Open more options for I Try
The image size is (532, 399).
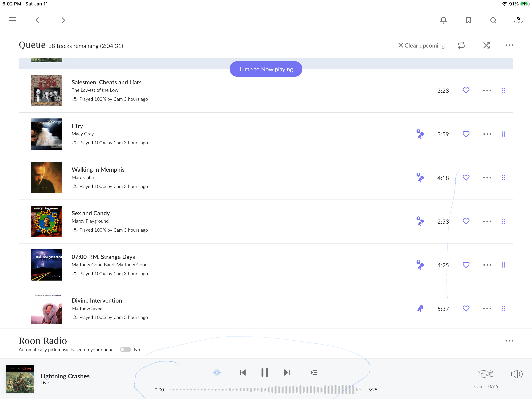coord(487,134)
